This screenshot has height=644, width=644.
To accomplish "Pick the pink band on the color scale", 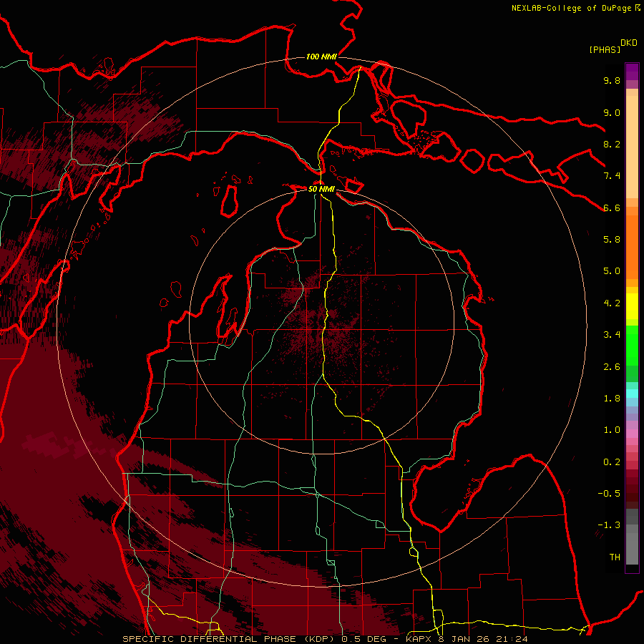I will [632, 434].
